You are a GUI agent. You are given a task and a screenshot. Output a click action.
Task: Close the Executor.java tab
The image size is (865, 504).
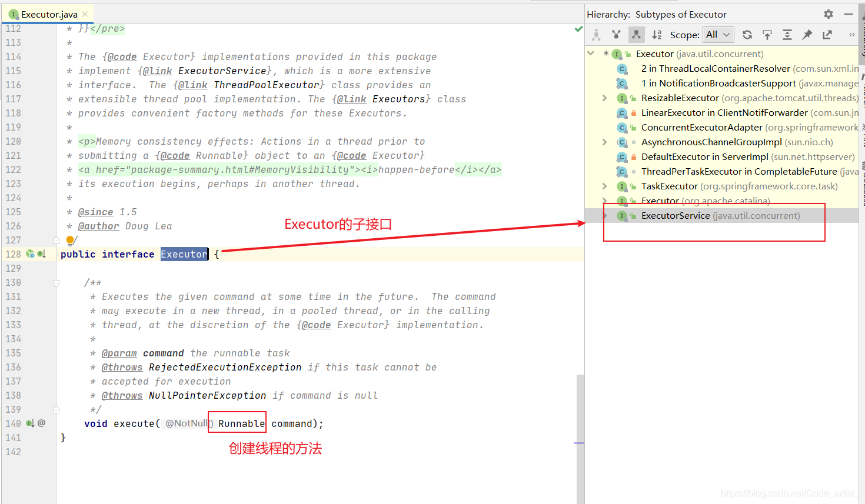[85, 14]
